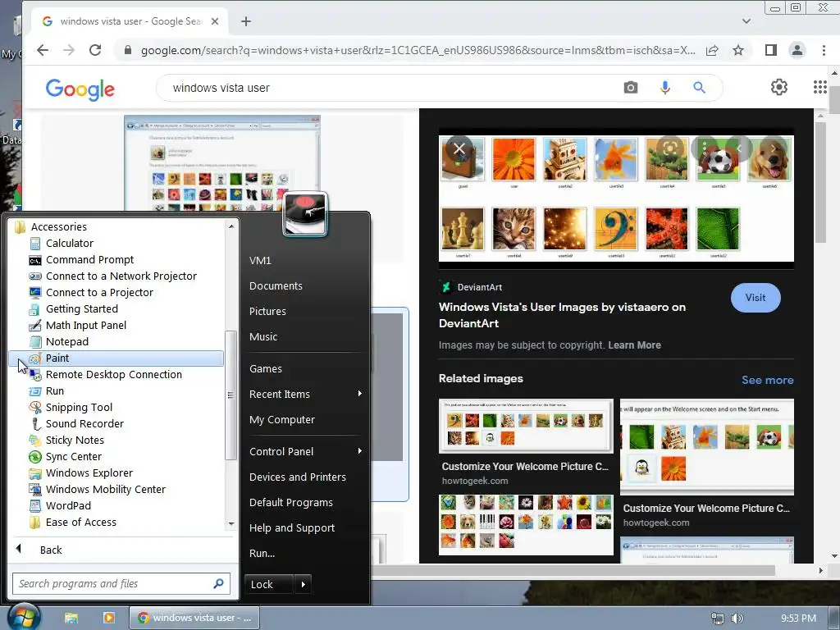The image size is (840, 630).
Task: Expand the Recent Items submenu
Action: [x=305, y=395]
